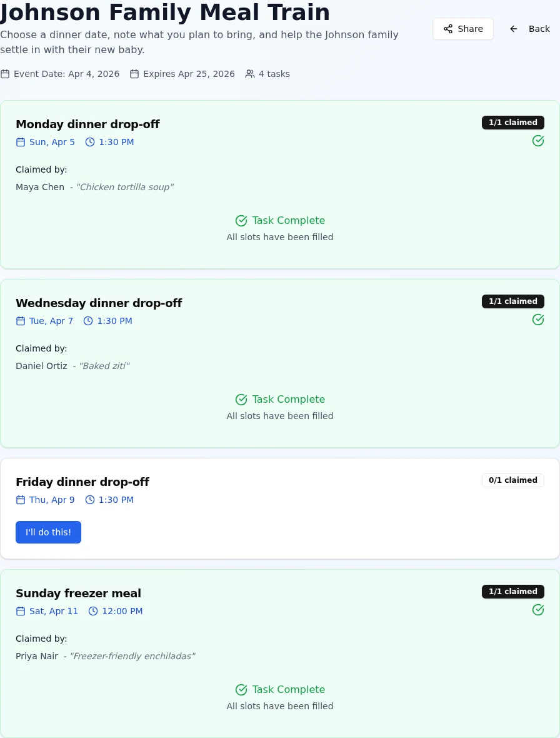Click the Share icon next to Share label
Screen dimensions: 560x738
coord(448,29)
